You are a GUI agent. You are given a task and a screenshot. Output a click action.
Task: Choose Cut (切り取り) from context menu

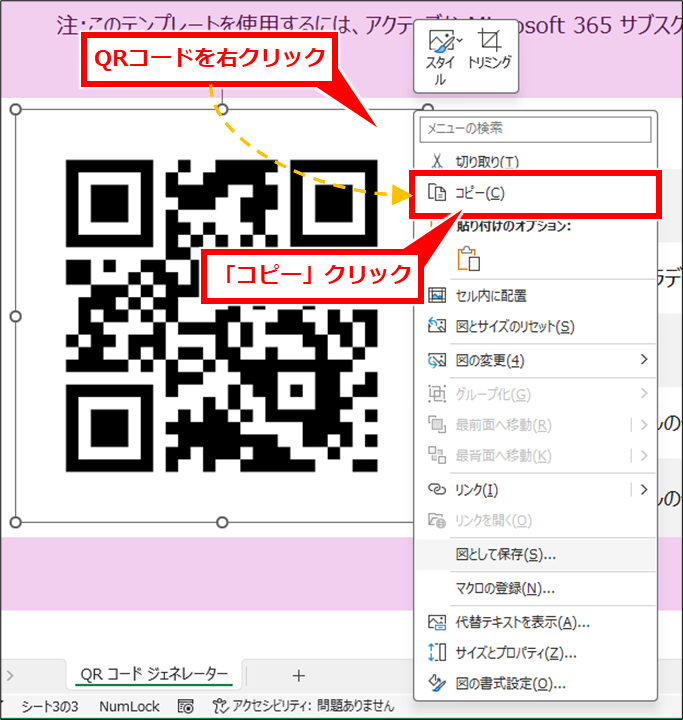tap(535, 161)
